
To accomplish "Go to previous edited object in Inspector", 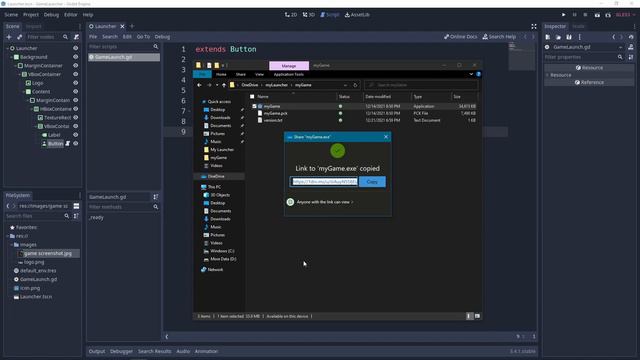I will [613, 37].
